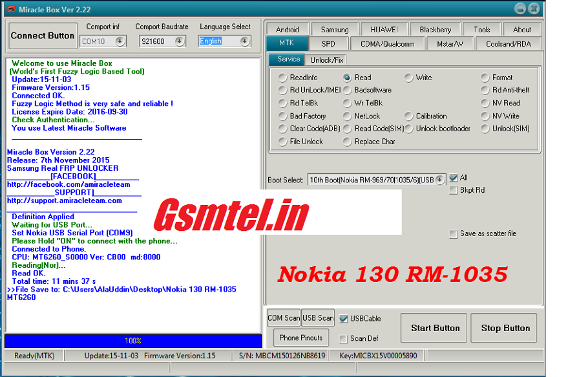Expand the Comport Baudrate 921600 dropdown
Screen dimensions: 588x377
point(180,41)
